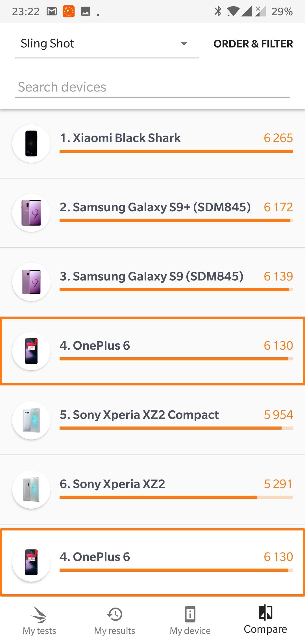Tap the orange Mi notification icon
The height and width of the screenshot is (644, 305).
coord(69,12)
